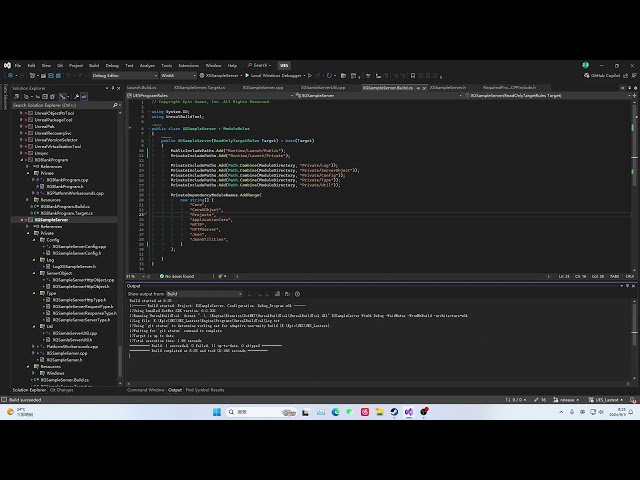Switch to the Find Symbol Results tab
Image resolution: width=640 pixels, height=480 pixels.
(205, 390)
